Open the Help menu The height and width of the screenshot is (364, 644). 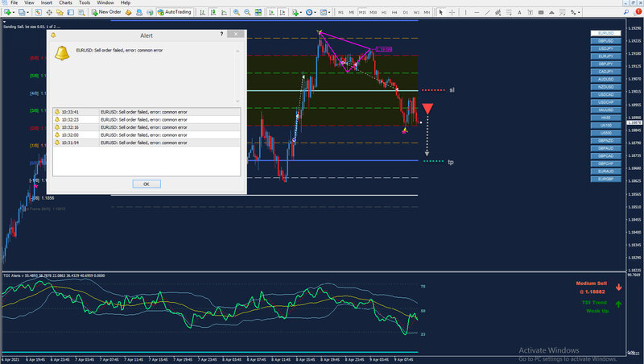126,2
